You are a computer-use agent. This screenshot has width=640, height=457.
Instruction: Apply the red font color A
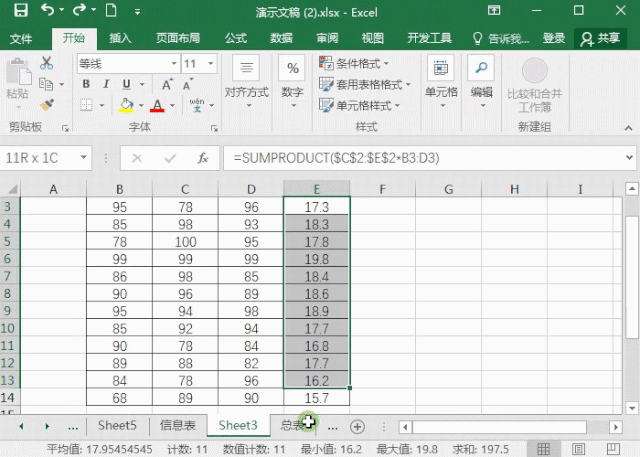coord(157,105)
